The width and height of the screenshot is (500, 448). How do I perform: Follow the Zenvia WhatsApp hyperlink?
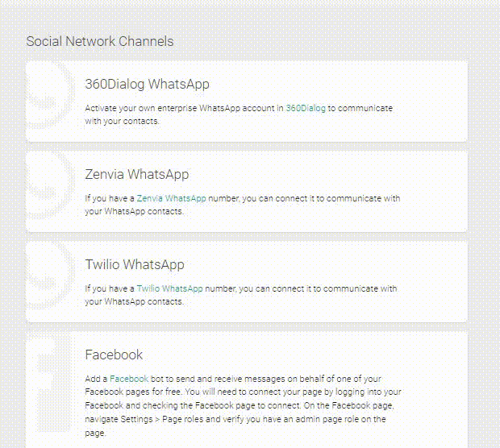pos(171,197)
